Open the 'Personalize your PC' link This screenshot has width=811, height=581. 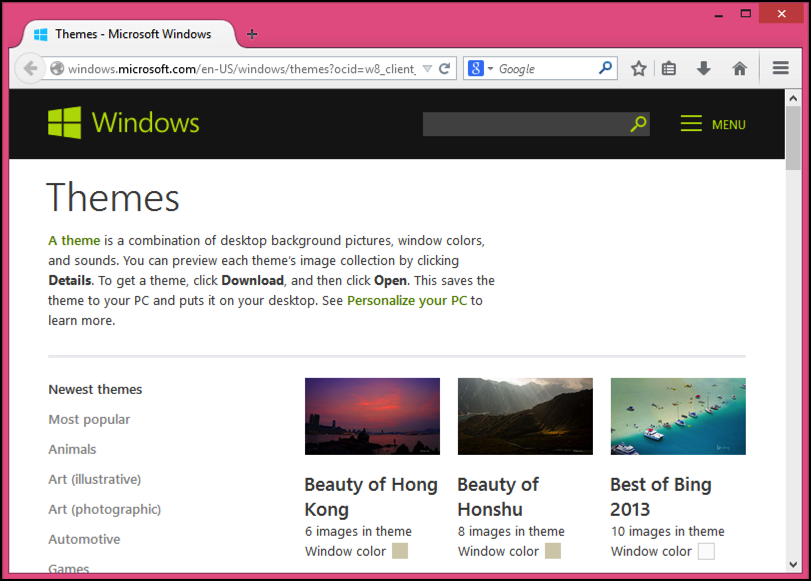pyautogui.click(x=407, y=301)
